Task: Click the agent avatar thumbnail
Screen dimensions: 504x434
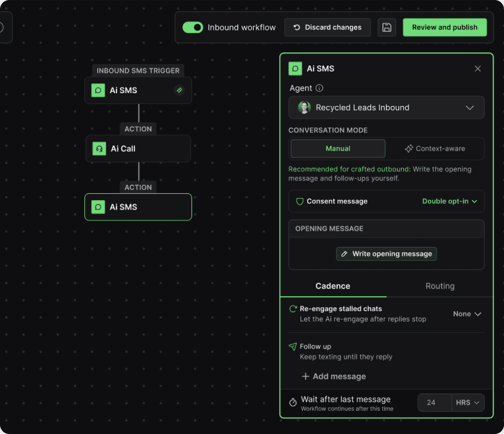Action: click(304, 108)
